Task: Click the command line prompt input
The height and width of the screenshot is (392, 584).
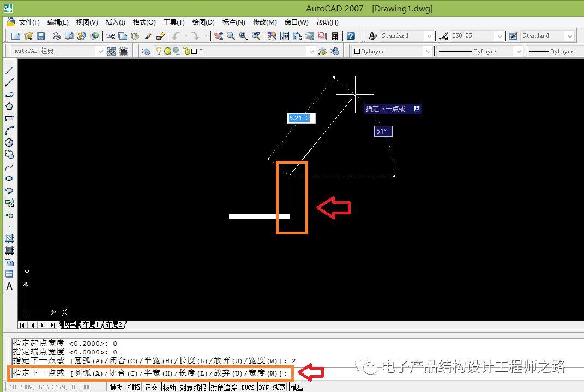Action: click(x=150, y=373)
